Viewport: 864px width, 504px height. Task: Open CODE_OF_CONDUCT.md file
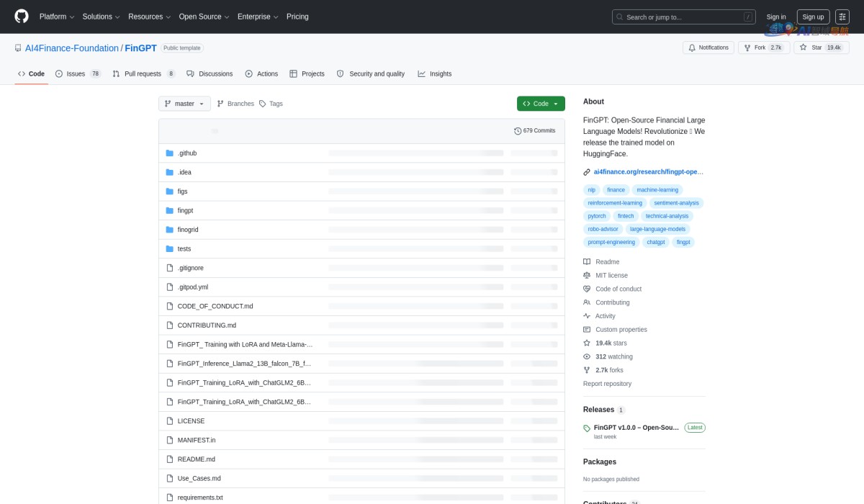[x=215, y=306]
